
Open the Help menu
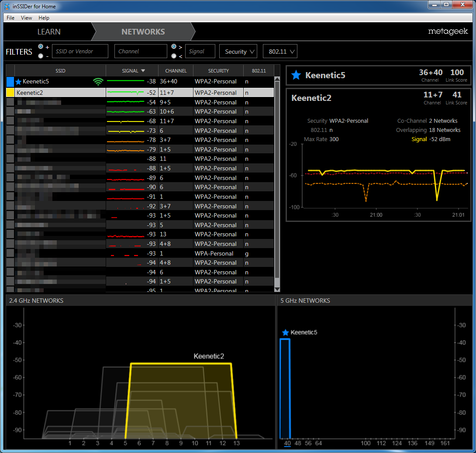44,17
